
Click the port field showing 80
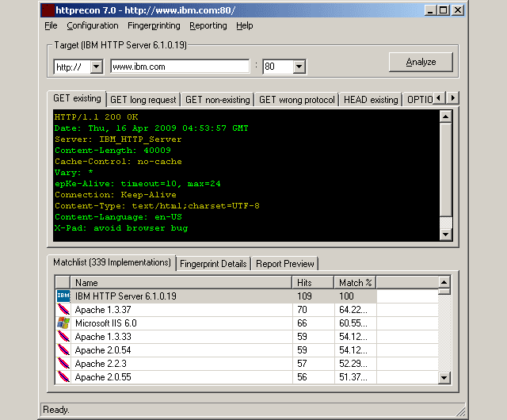pyautogui.click(x=278, y=67)
